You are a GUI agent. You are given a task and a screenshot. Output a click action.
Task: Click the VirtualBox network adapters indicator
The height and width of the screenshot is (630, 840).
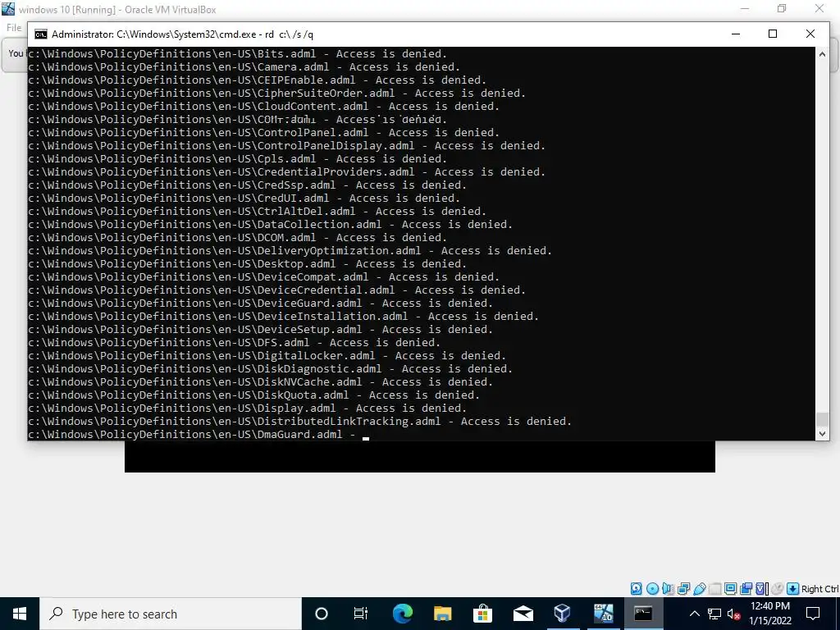(683, 589)
